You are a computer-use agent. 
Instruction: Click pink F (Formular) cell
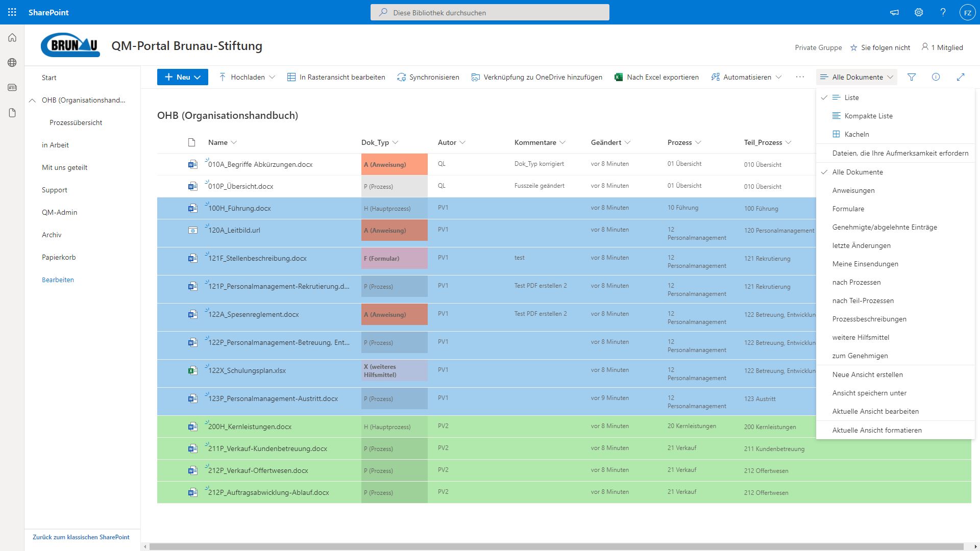coord(395,258)
